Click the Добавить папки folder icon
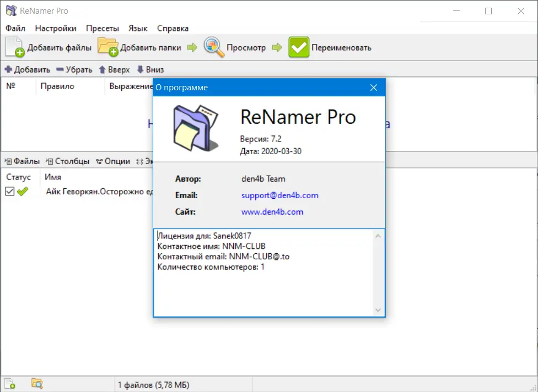 pos(109,47)
